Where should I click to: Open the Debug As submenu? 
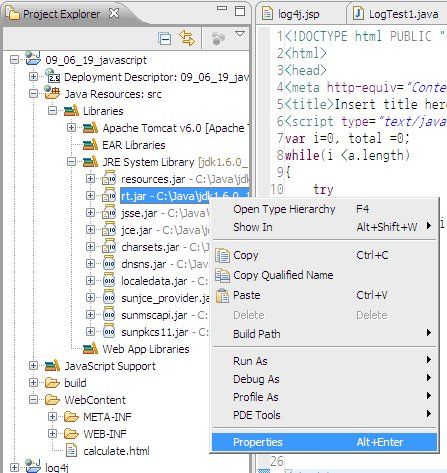[325, 379]
